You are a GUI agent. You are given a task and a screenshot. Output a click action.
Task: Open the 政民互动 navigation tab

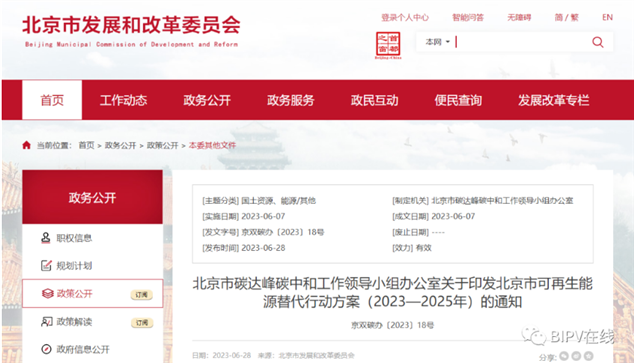(x=374, y=100)
